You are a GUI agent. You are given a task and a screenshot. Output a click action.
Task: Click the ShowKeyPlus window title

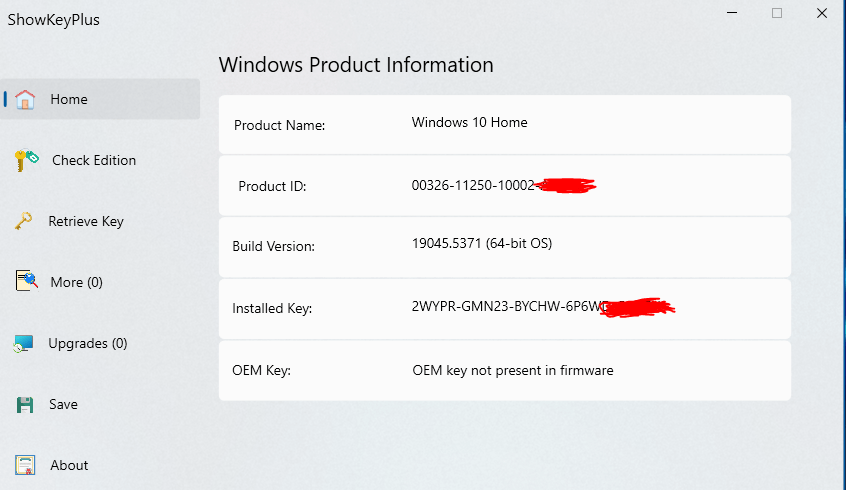(x=53, y=20)
